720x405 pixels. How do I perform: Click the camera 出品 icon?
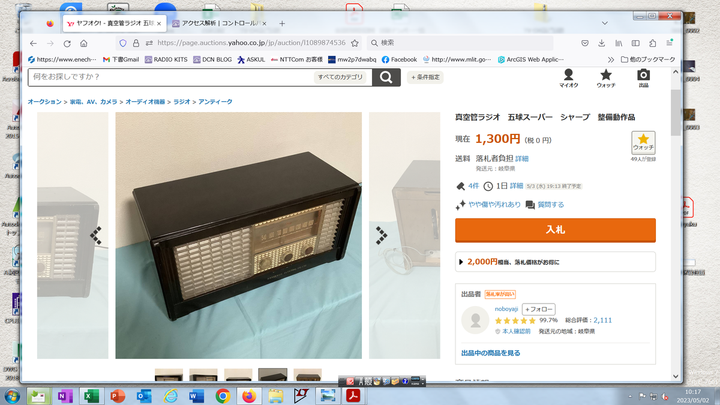point(643,78)
